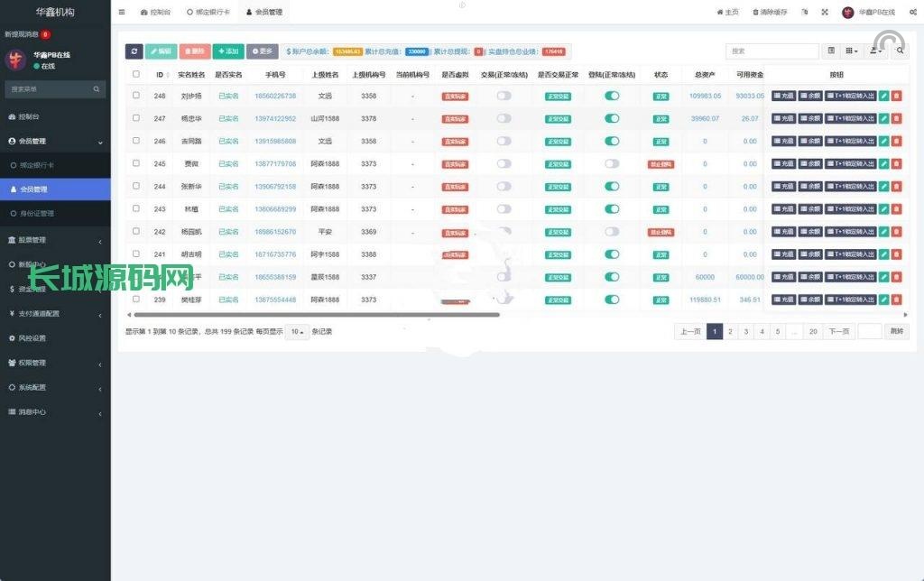924x581 pixels.
Task: Check the checkbox for row 245
Action: [136, 163]
